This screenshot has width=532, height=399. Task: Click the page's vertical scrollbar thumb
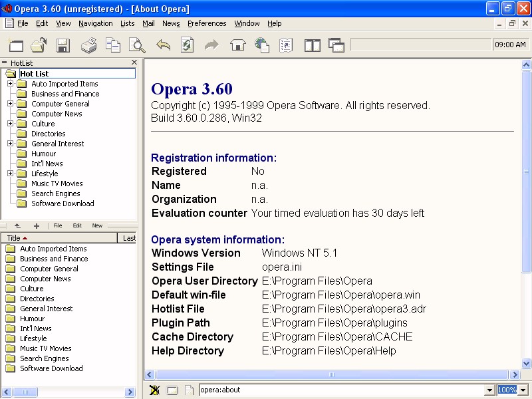pos(526,172)
